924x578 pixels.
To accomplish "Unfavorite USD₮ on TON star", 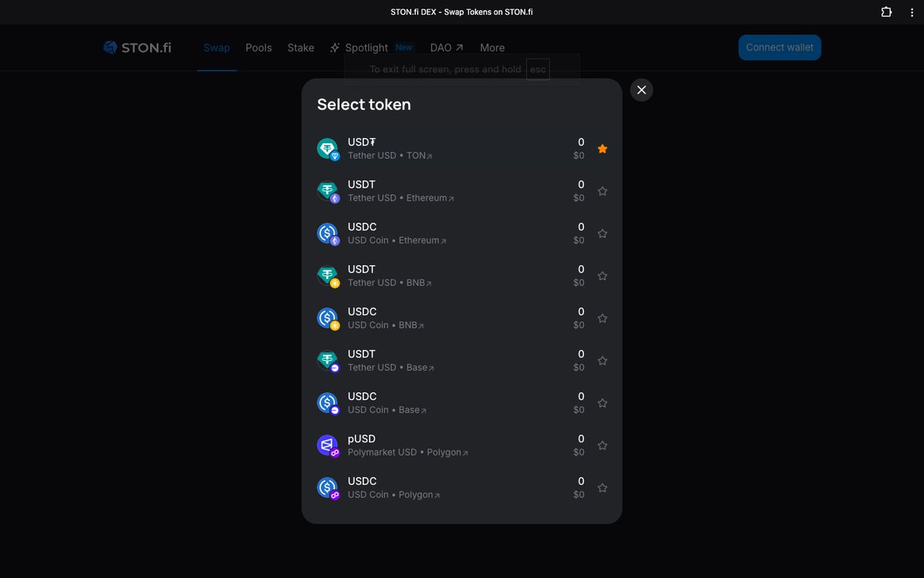I will pyautogui.click(x=602, y=149).
